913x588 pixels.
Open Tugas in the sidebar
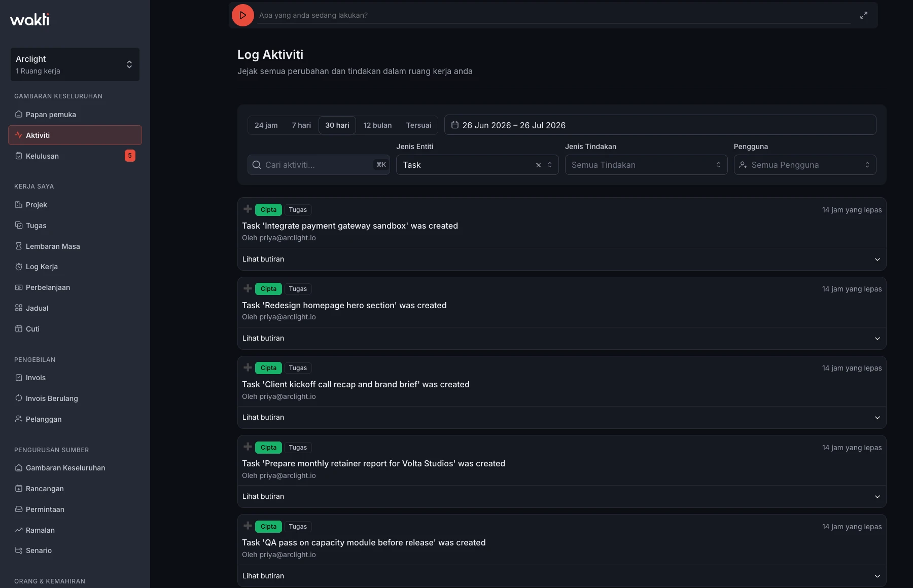point(75,226)
